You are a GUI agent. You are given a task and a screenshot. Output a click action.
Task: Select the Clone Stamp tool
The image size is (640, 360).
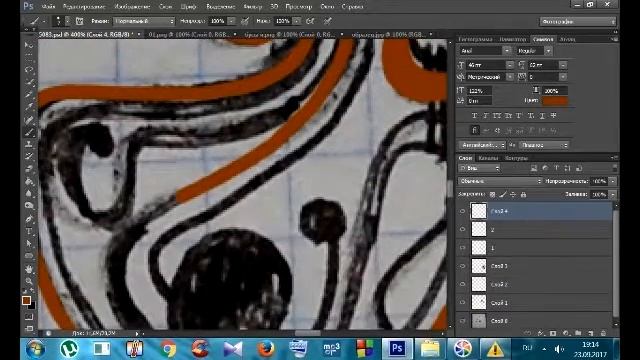point(29,144)
